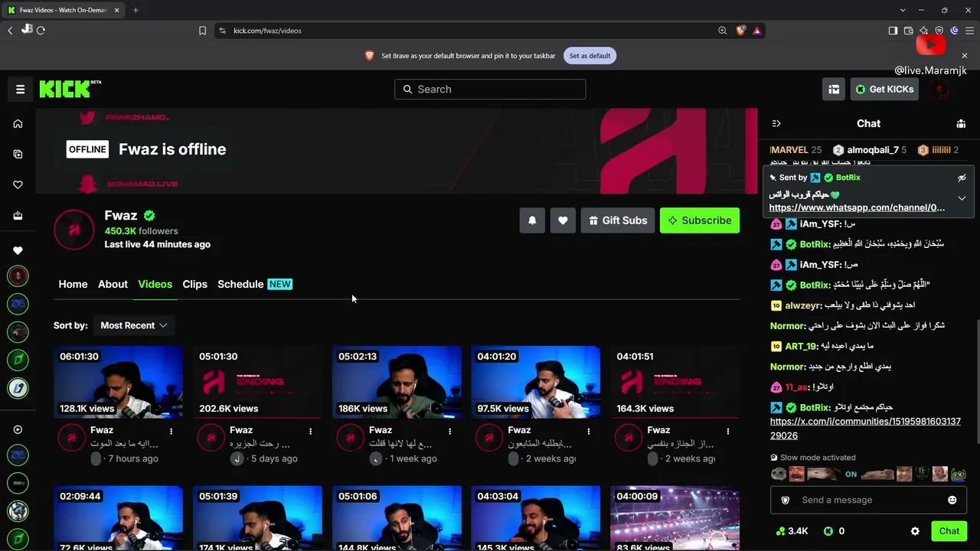Open the Following heart-outline icon in sidebar

click(x=18, y=184)
